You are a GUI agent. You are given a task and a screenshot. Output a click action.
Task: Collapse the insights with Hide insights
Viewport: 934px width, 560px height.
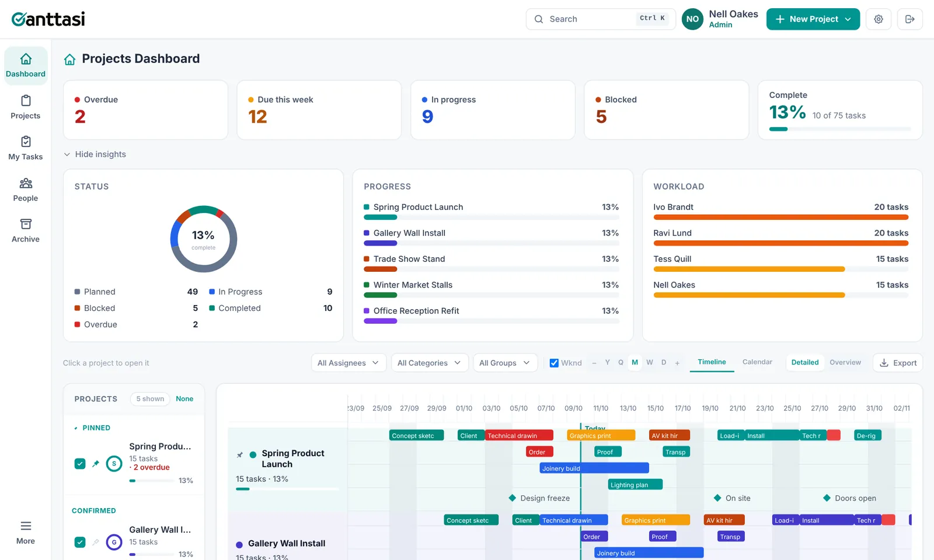[x=95, y=155]
